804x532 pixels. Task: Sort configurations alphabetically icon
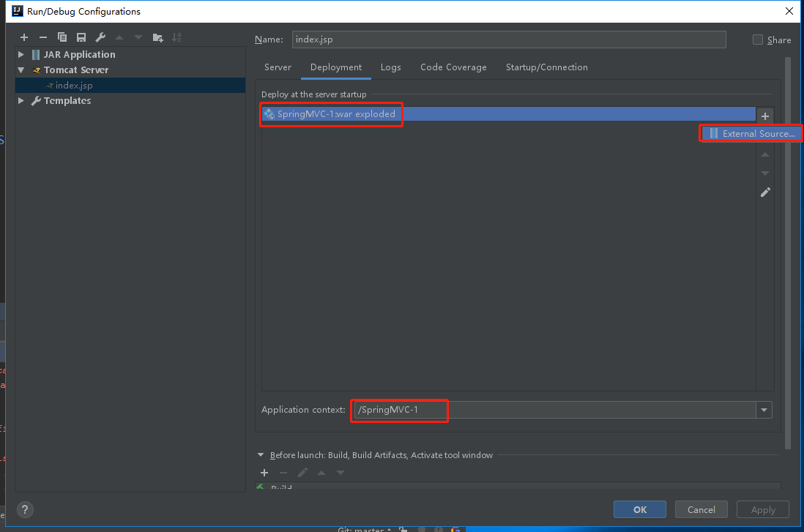tap(176, 37)
